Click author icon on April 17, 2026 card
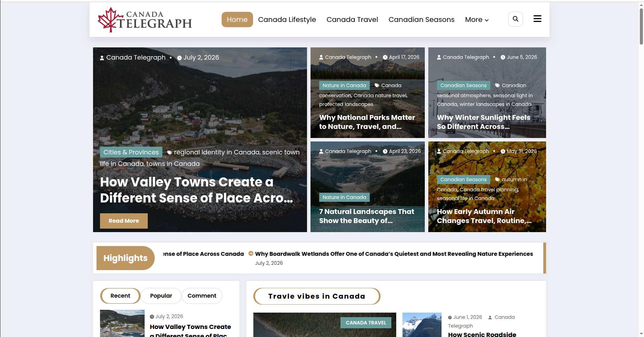Viewport: 644px width, 337px height. 321,57
